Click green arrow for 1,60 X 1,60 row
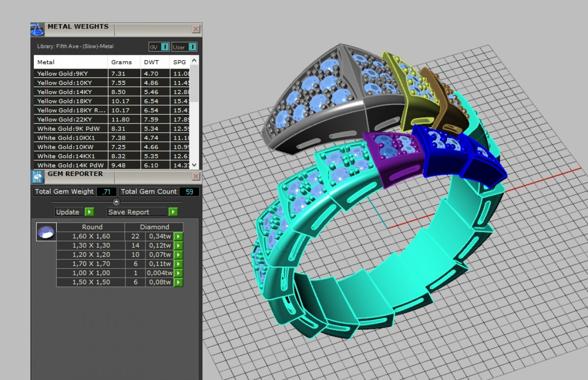 (x=178, y=237)
